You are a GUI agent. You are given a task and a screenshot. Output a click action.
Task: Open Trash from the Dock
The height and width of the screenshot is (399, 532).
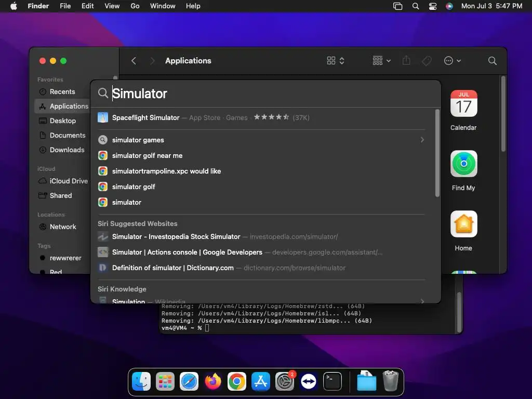pos(391,381)
